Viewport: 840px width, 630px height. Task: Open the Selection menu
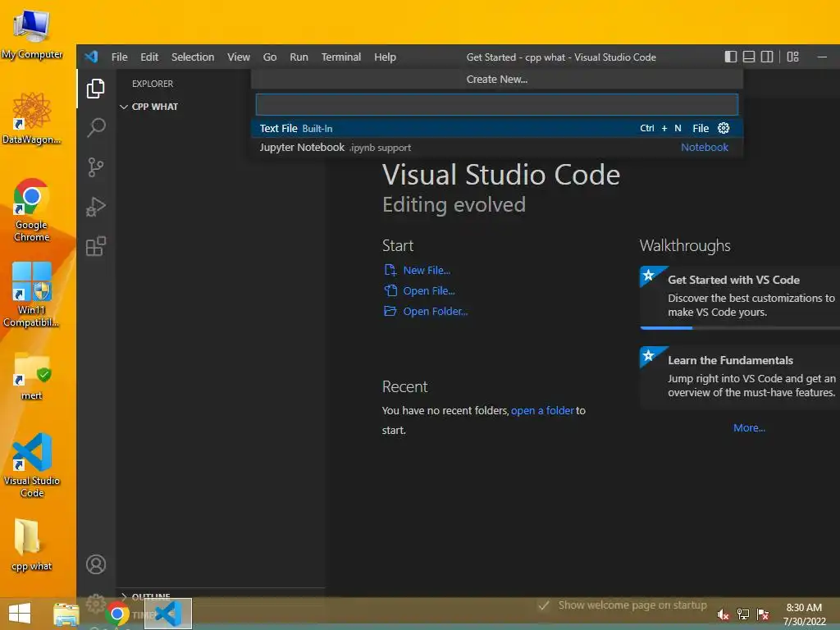click(193, 57)
